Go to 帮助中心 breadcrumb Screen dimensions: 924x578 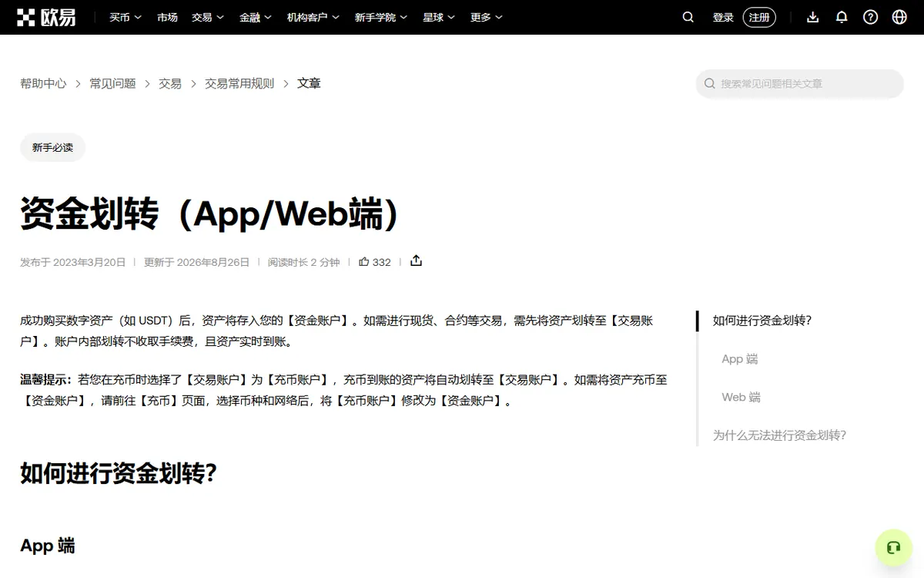[x=43, y=83]
